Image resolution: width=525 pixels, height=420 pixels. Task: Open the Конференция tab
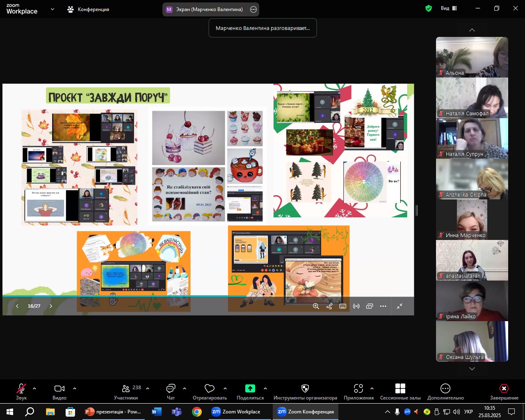coord(89,9)
